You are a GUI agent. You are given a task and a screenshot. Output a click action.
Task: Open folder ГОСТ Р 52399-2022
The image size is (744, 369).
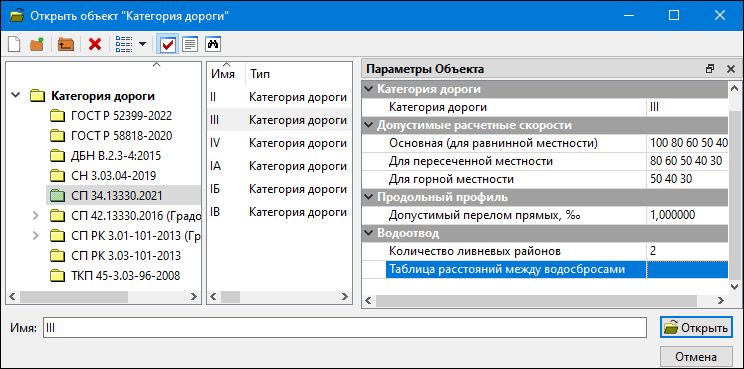pyautogui.click(x=121, y=116)
